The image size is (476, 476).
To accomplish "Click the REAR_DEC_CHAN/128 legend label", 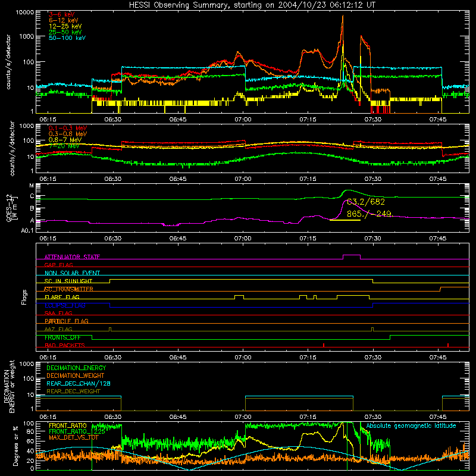I will [x=79, y=383].
